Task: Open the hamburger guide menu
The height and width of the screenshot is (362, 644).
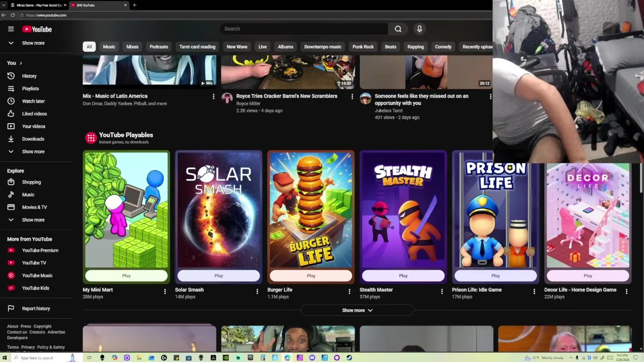Action: point(11,29)
